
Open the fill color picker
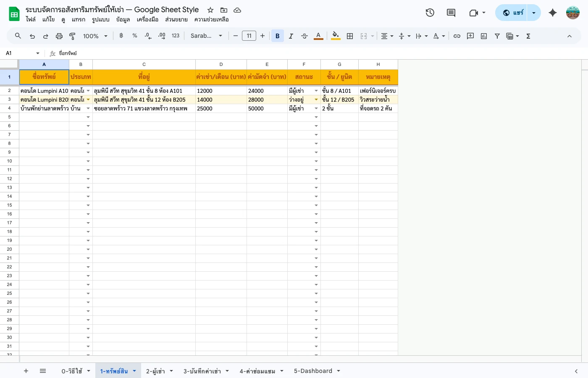[x=335, y=36]
